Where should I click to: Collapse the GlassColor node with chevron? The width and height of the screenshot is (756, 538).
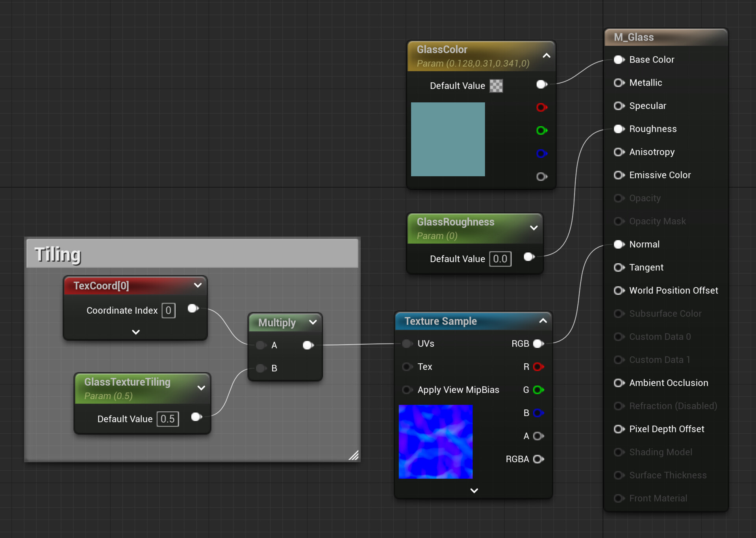click(x=546, y=55)
